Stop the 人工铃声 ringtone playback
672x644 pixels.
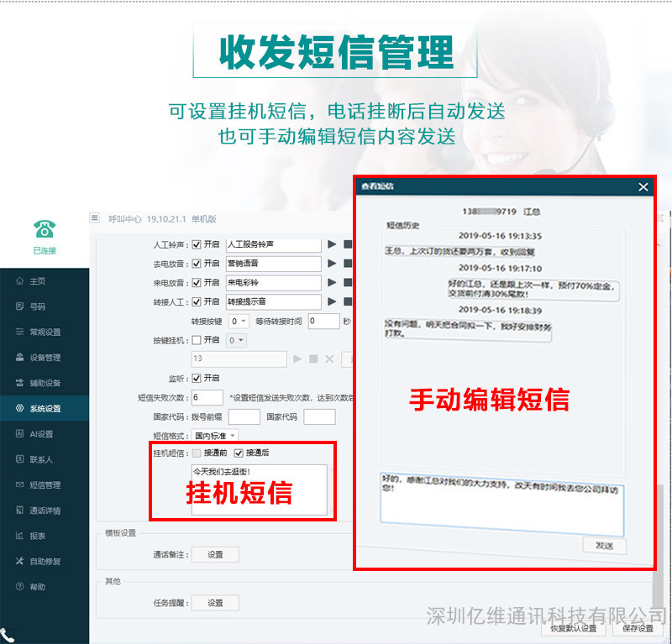pyautogui.click(x=348, y=244)
